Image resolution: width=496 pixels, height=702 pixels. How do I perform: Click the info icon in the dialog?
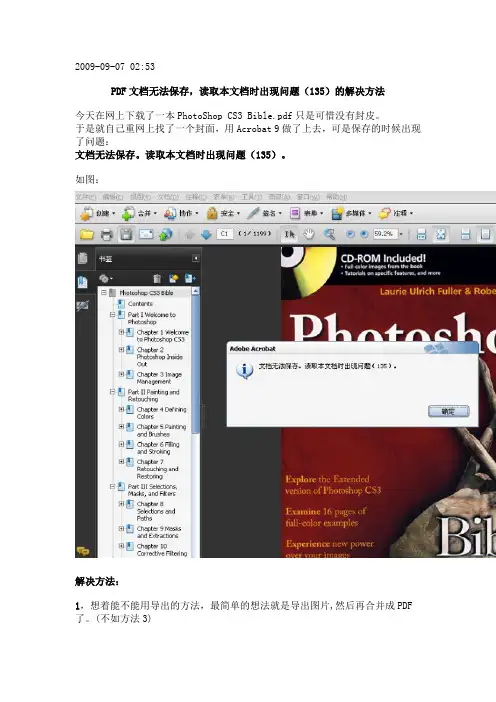pyautogui.click(x=244, y=371)
